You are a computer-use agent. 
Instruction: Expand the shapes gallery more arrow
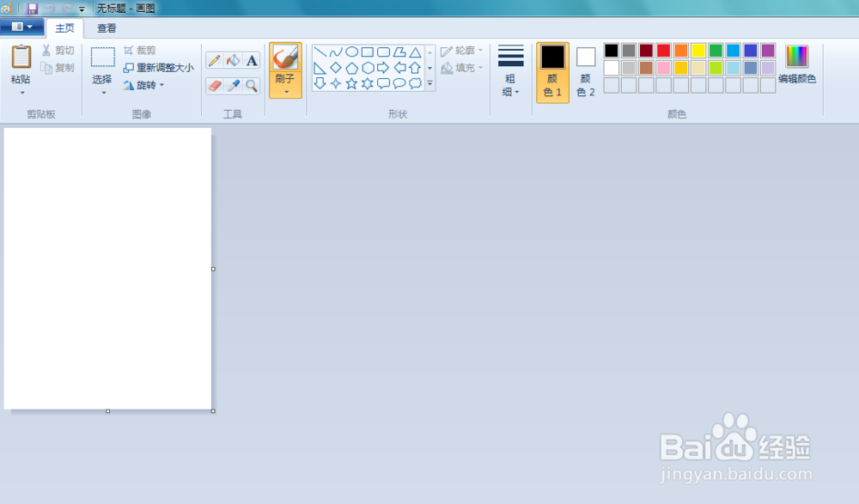point(430,84)
